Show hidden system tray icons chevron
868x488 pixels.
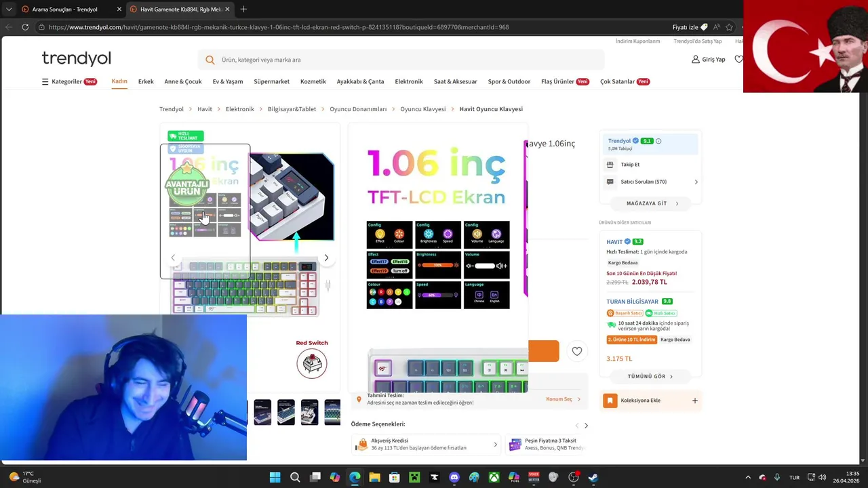tap(748, 477)
